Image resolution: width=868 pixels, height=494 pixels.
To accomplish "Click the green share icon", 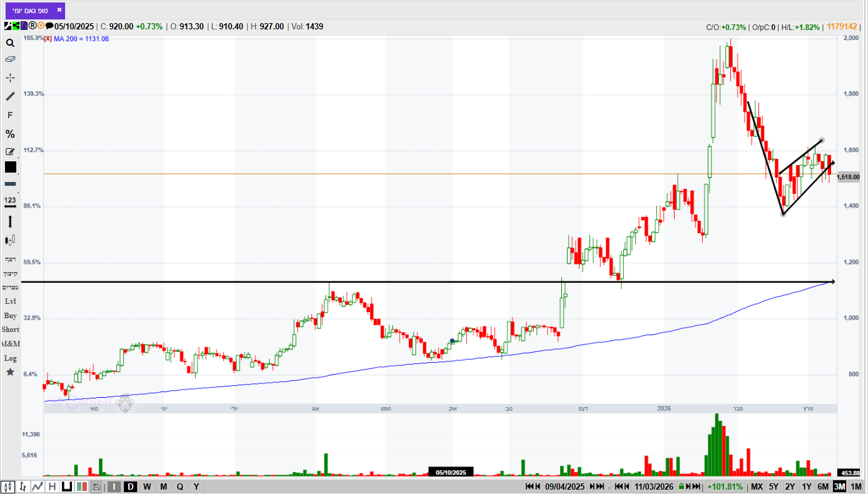I will tap(16, 26).
